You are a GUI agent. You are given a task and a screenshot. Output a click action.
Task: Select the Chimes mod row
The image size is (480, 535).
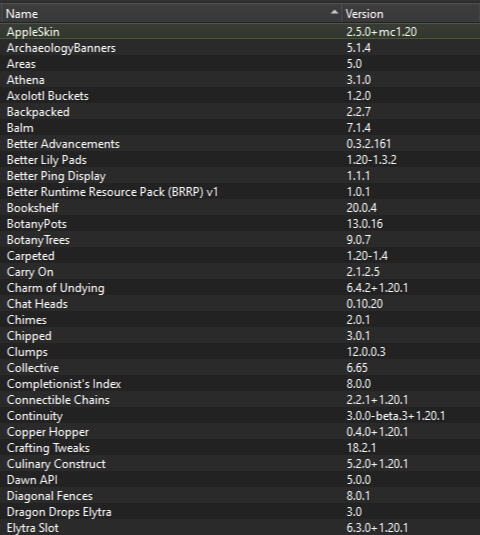(240, 320)
